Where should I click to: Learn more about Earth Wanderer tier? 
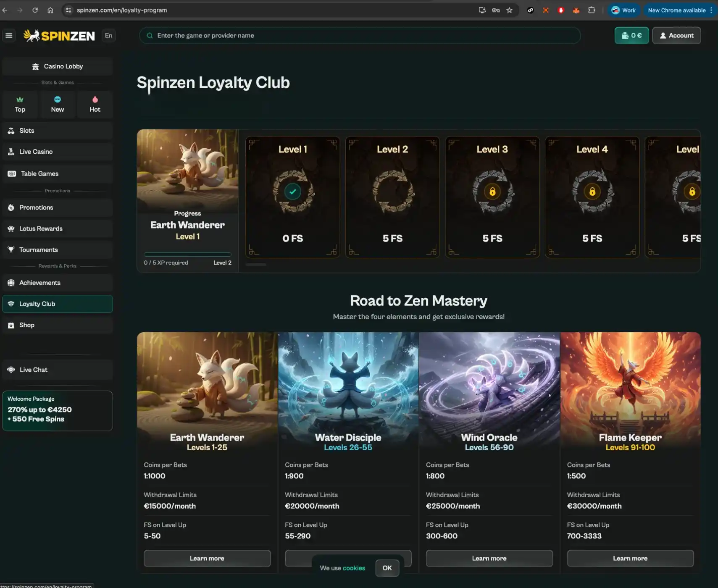pos(207,559)
